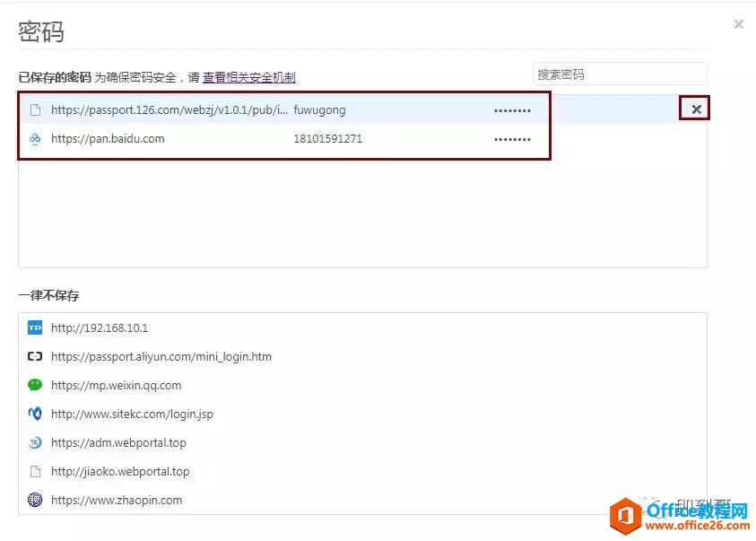Select https://www.zhaopin.com entry
This screenshot has height=541, width=756.
(117, 501)
